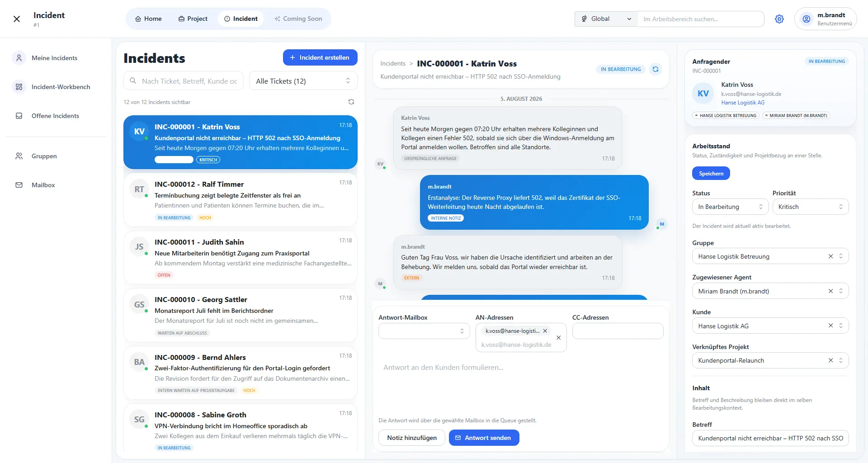Click the Betreff field Kundenportal nicht erreichbar

point(770,438)
